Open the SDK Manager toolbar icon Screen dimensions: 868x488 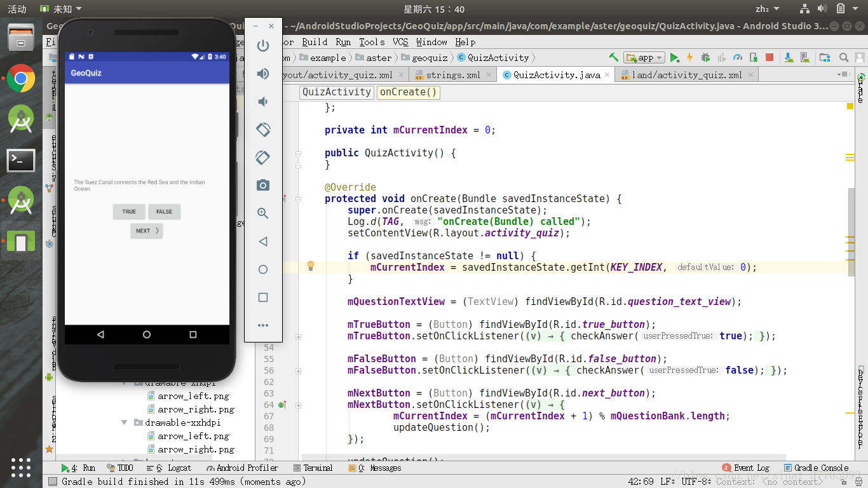click(789, 57)
